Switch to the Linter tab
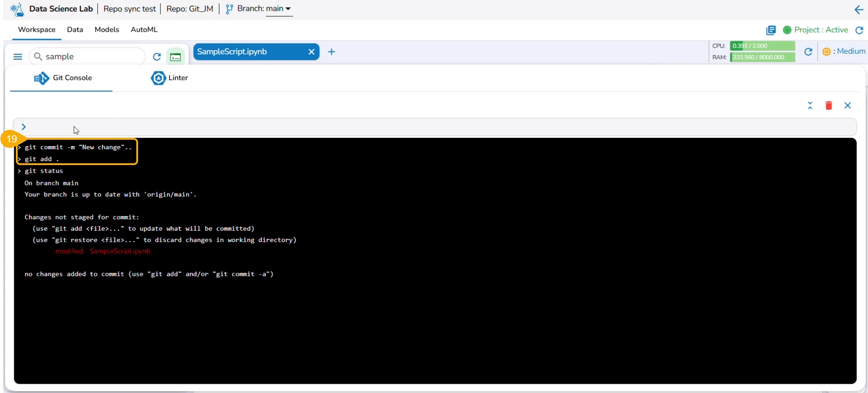Viewport: 868px width, 393px height. click(169, 78)
